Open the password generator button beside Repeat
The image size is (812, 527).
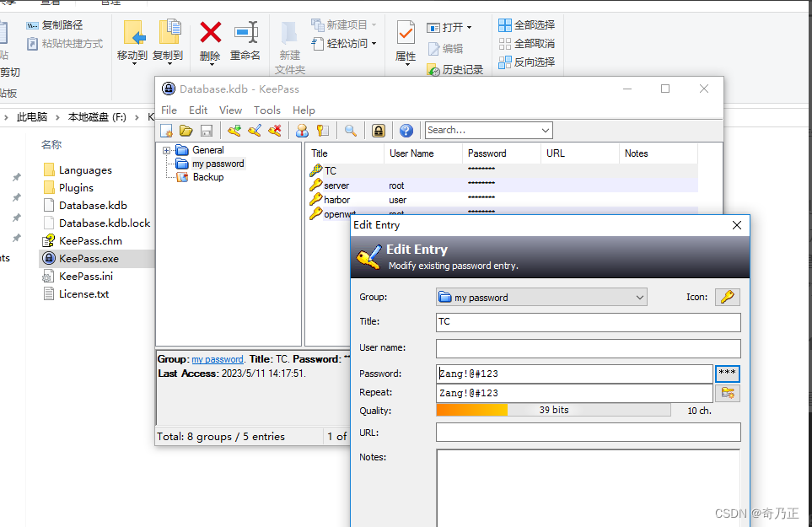coord(728,393)
